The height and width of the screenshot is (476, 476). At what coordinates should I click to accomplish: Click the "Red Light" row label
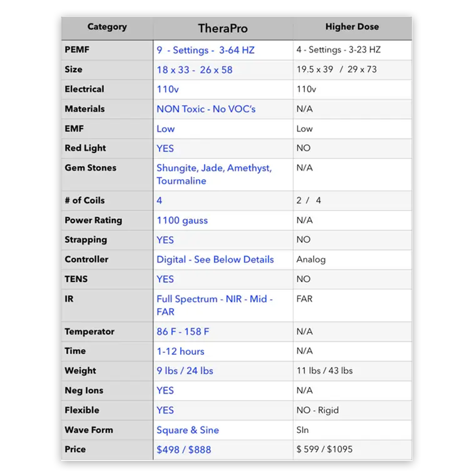click(x=85, y=148)
